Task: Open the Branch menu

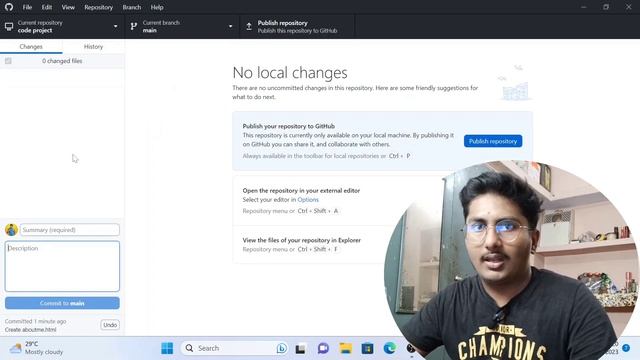Action: tap(131, 7)
